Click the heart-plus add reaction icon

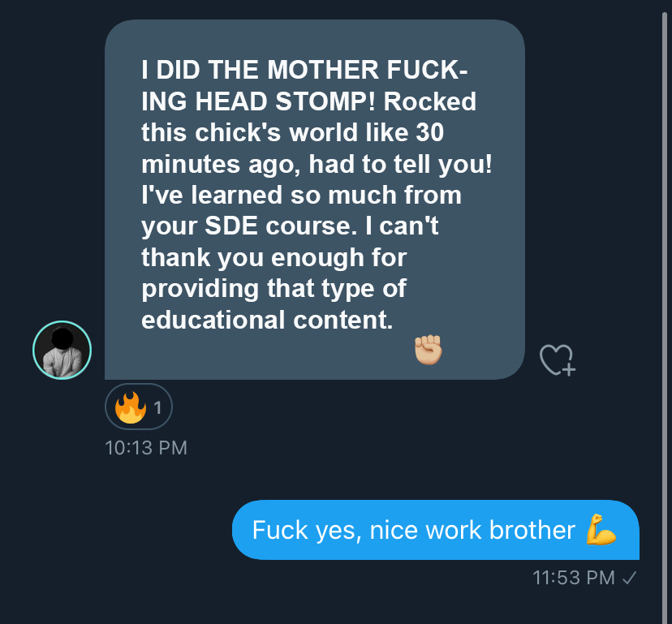(x=557, y=359)
